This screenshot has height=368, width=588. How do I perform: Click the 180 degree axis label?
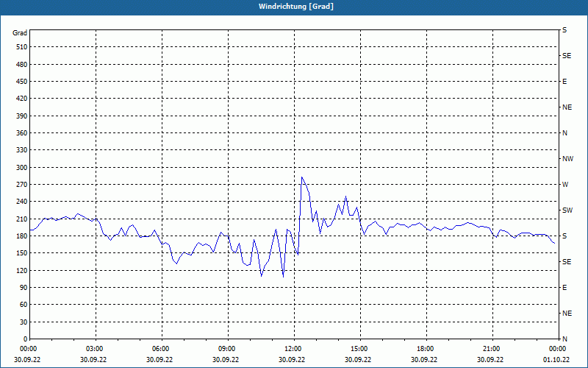(22, 236)
